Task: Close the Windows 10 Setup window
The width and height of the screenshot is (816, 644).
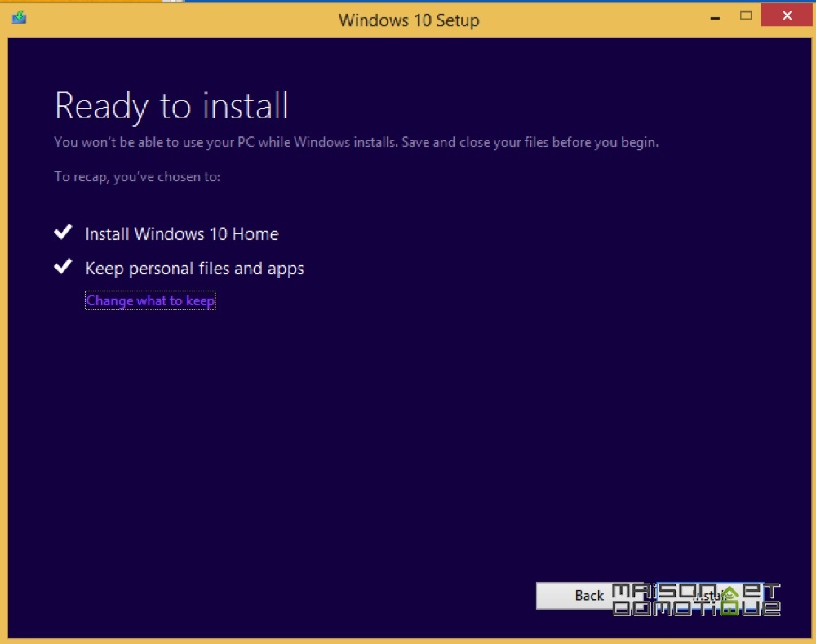Action: pyautogui.click(x=787, y=16)
